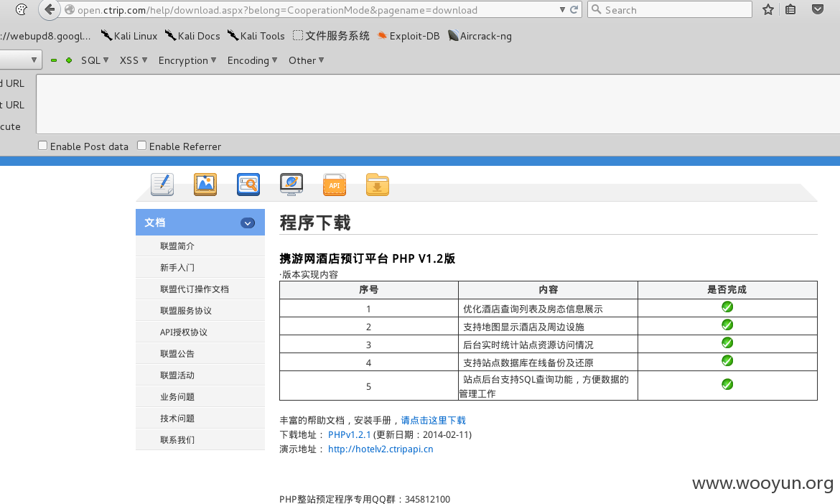Screen dimensions: 840x504
Task: Open the Aircrack-ng bookmark
Action: click(x=480, y=36)
